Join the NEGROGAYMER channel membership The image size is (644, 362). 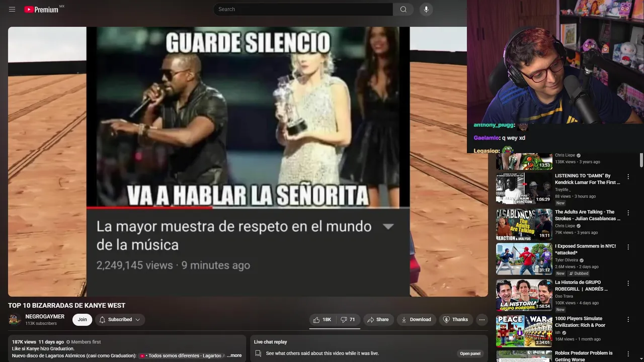coord(82,320)
